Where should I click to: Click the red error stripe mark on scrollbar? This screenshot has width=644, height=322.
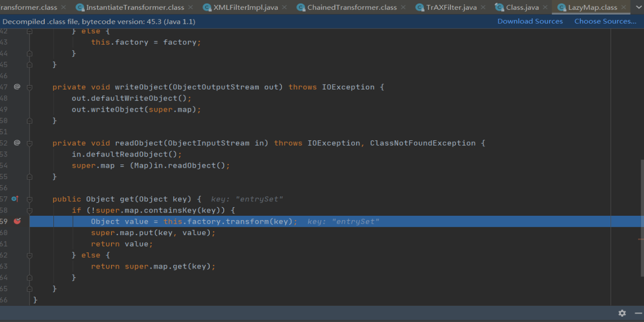(641, 238)
